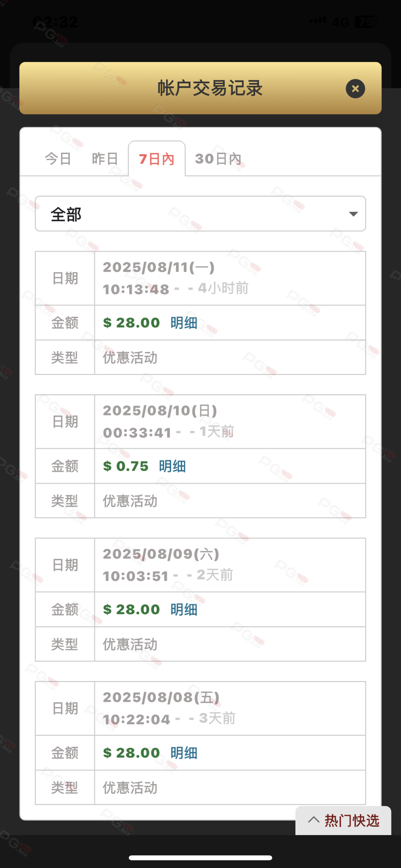Show 明细 for the 2025/08/09 transaction
401x868 pixels.
[x=184, y=609]
